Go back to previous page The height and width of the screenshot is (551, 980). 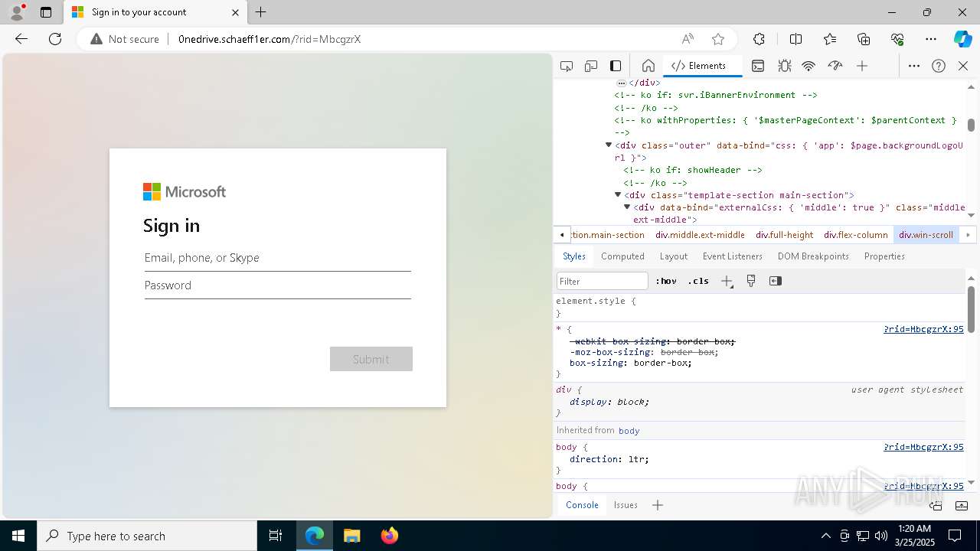21,39
